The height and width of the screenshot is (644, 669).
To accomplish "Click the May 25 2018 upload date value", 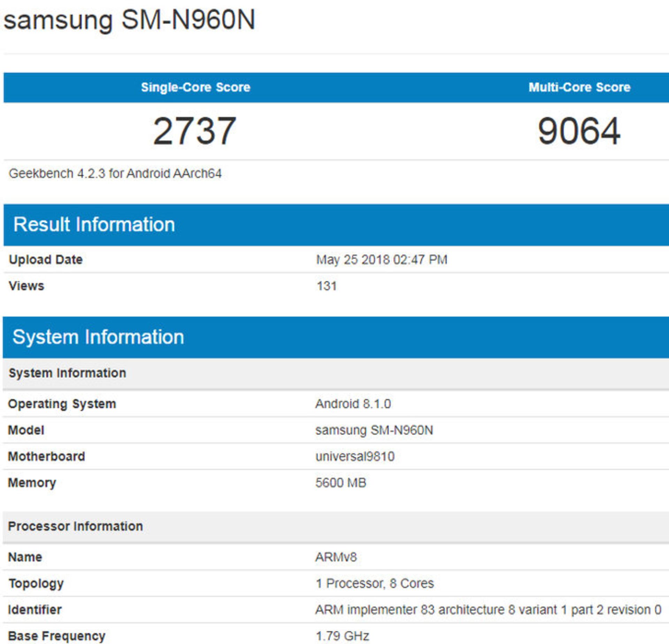I will tap(381, 259).
